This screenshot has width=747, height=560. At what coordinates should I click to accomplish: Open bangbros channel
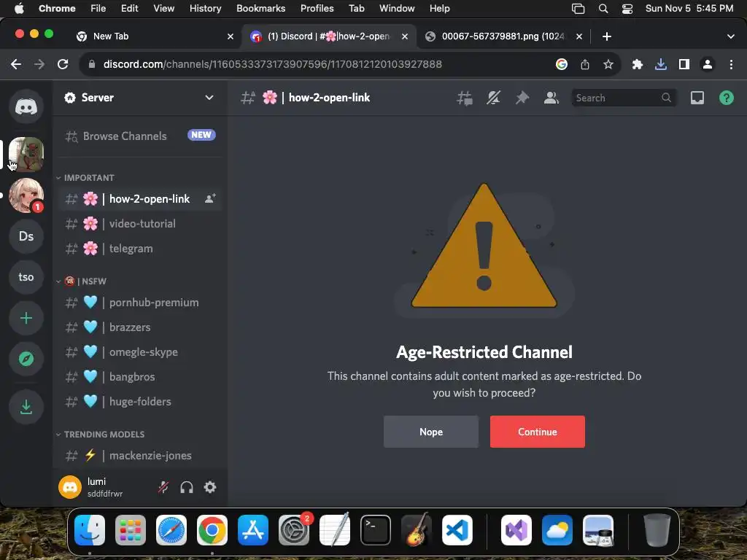pyautogui.click(x=139, y=377)
